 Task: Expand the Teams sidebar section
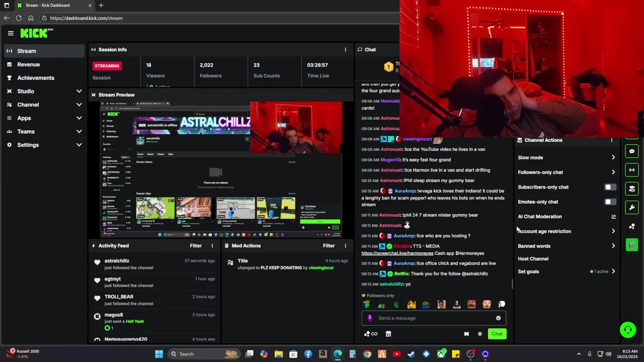pos(79,132)
